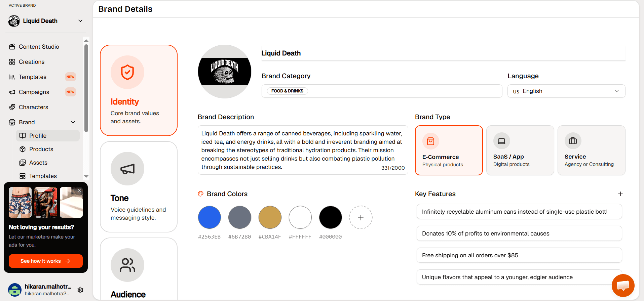Click the Creations grid icon
644x301 pixels.
point(12,62)
